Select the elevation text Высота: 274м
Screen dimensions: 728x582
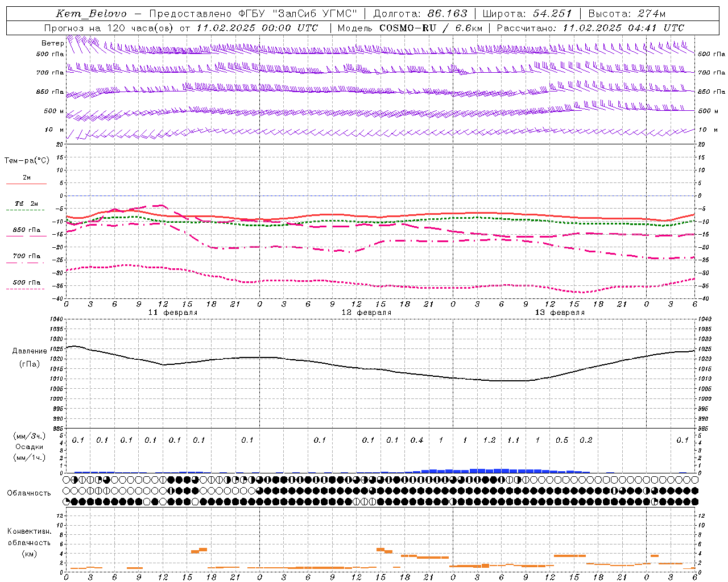click(x=627, y=14)
